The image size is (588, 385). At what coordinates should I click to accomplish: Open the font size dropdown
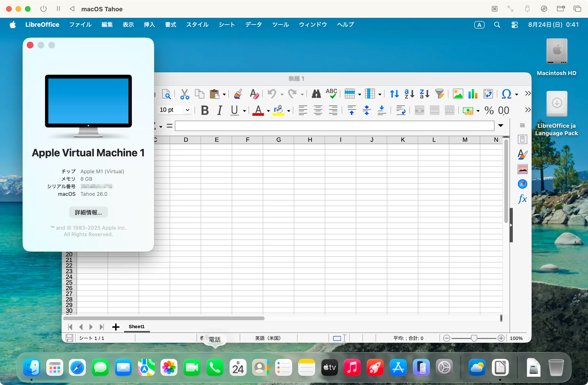pyautogui.click(x=188, y=110)
